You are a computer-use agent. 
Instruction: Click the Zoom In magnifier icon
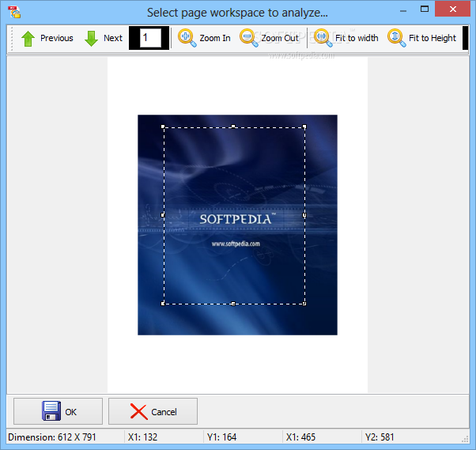click(x=187, y=38)
